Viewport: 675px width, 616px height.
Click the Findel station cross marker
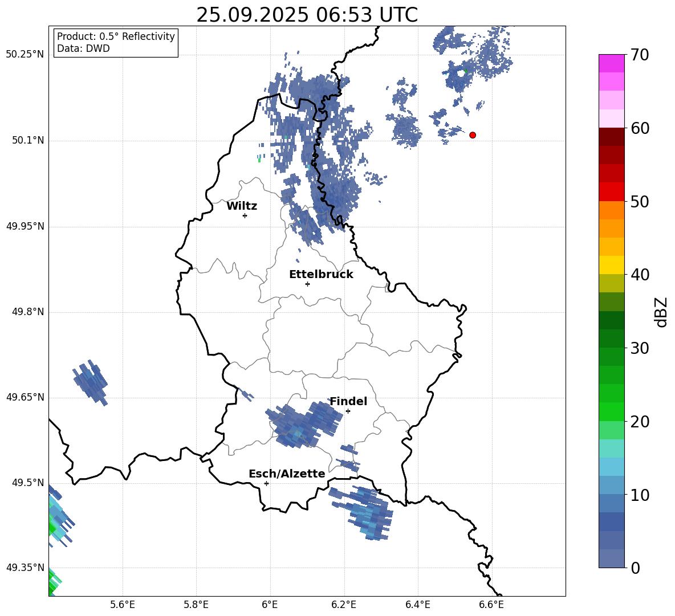[x=348, y=411]
